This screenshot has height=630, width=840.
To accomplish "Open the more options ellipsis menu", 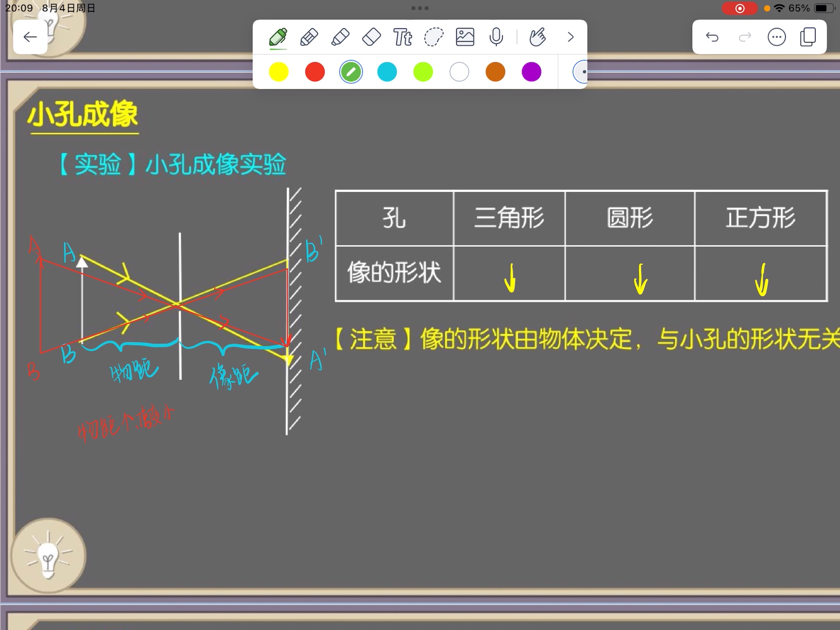I will coord(777,37).
